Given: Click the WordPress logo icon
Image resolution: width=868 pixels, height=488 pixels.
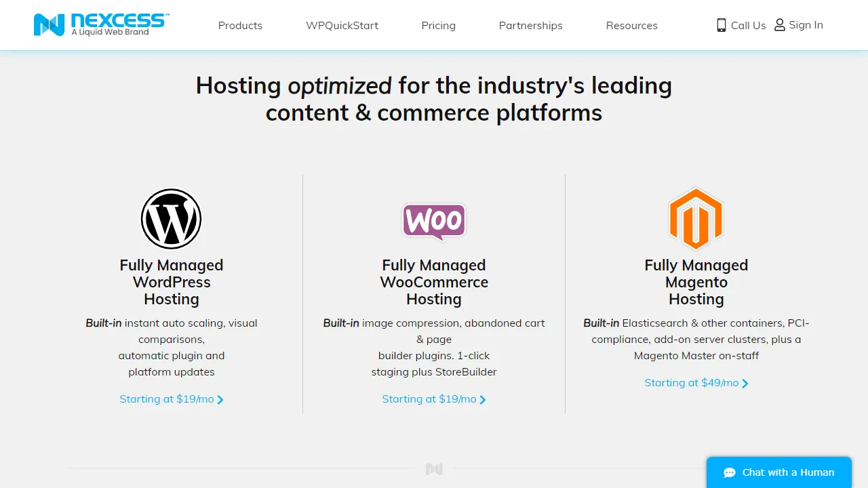Looking at the screenshot, I should coord(172,219).
